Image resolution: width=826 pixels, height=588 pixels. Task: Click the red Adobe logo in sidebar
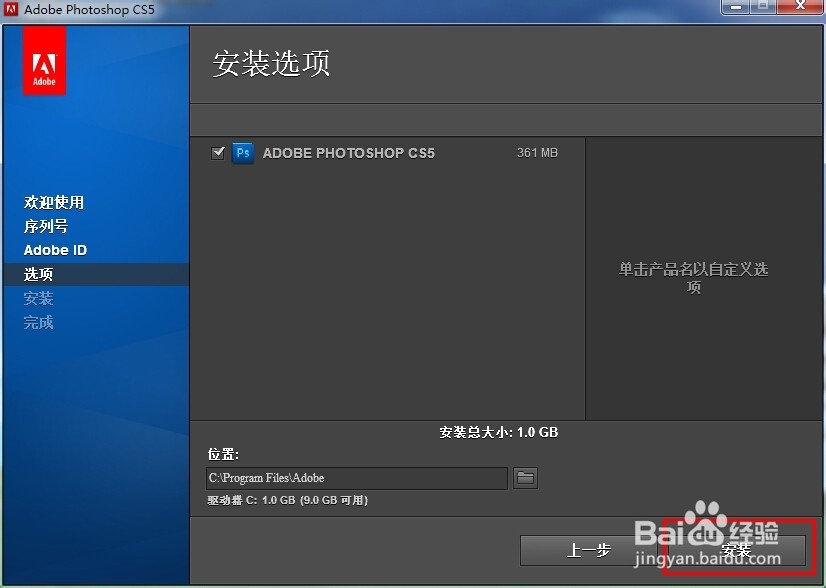coord(43,62)
